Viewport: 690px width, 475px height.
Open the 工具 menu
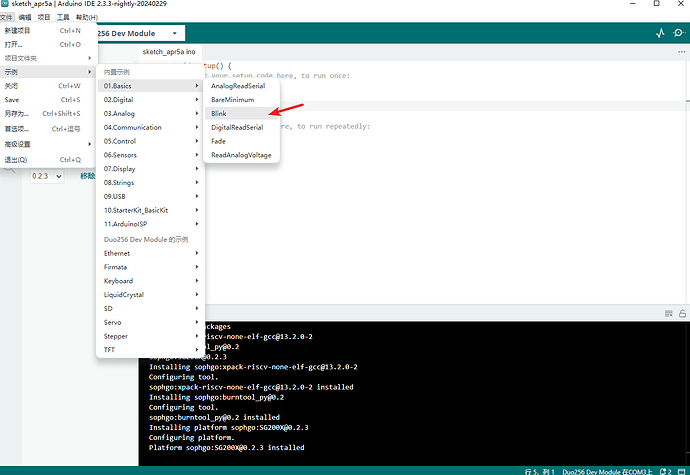pyautogui.click(x=63, y=17)
